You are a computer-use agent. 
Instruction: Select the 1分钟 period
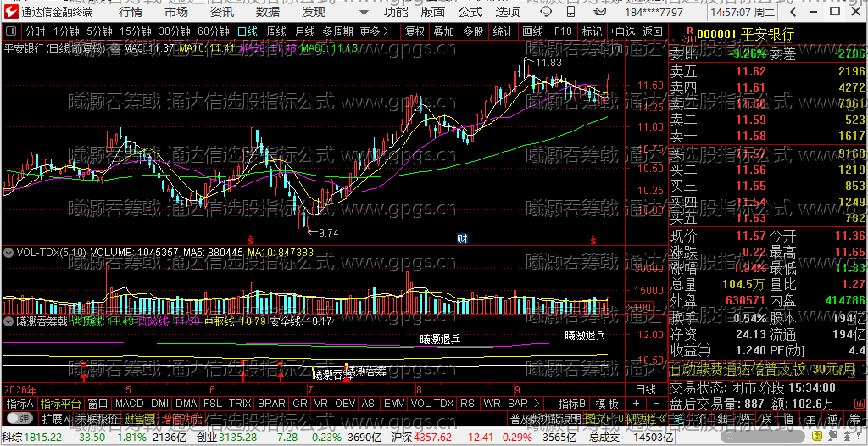[66, 31]
